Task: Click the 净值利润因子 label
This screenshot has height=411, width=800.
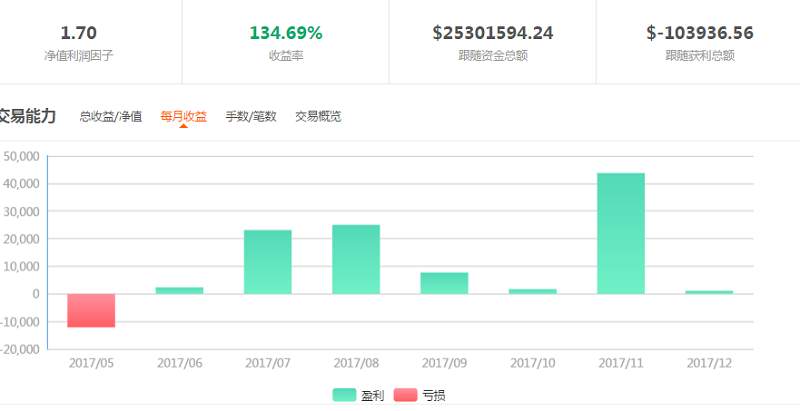Action: click(78, 56)
